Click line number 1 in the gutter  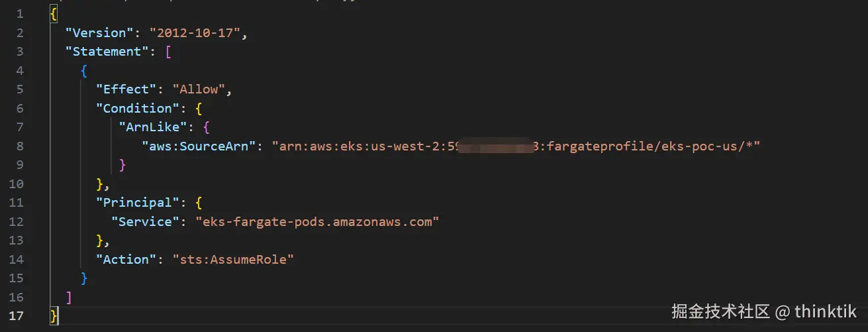(x=19, y=14)
